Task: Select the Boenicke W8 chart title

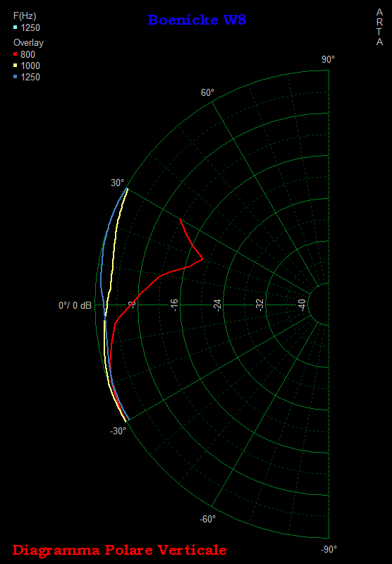Action: [197, 20]
